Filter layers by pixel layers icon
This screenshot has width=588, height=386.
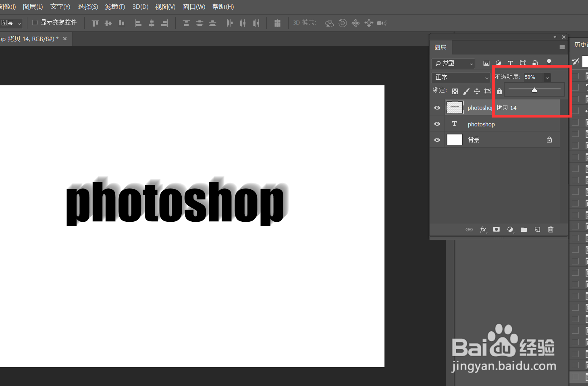point(486,63)
